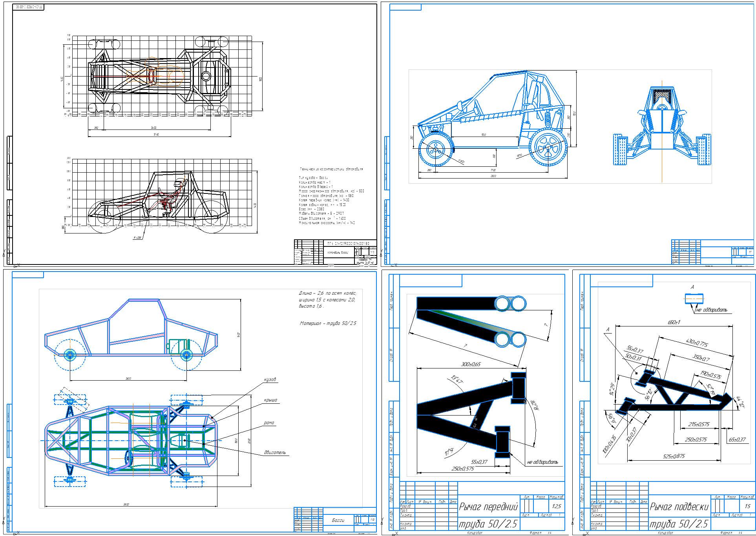Image resolution: width=756 pixels, height=536 pixels.
Task: Click the 'Рычаг передний' title block text
Action: [488, 507]
